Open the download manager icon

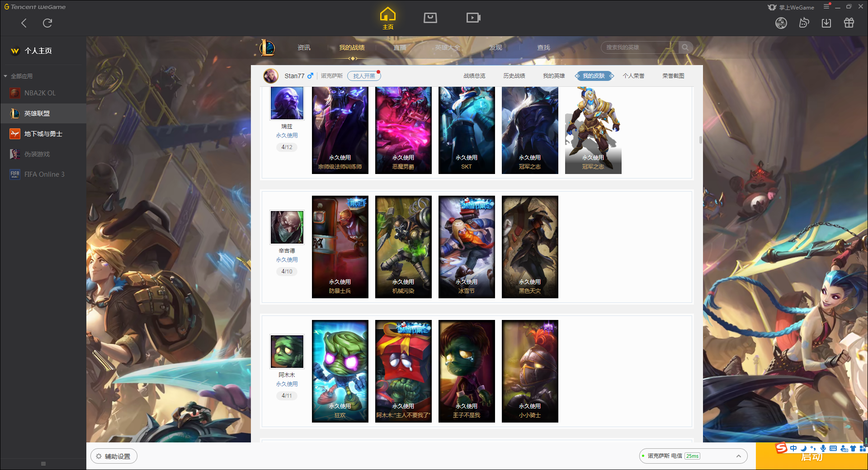coord(826,23)
